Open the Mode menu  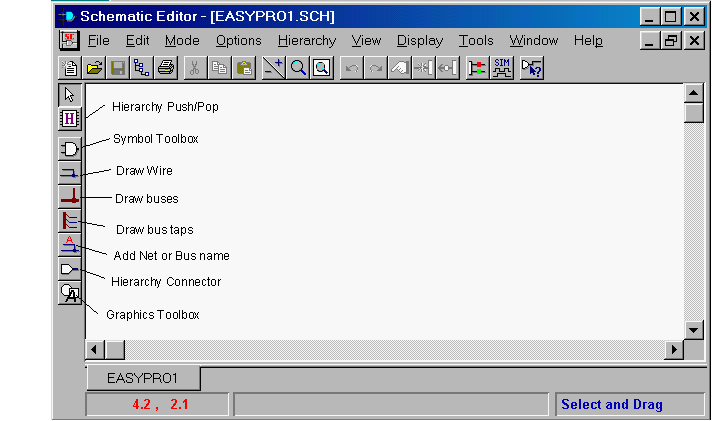tap(182, 41)
